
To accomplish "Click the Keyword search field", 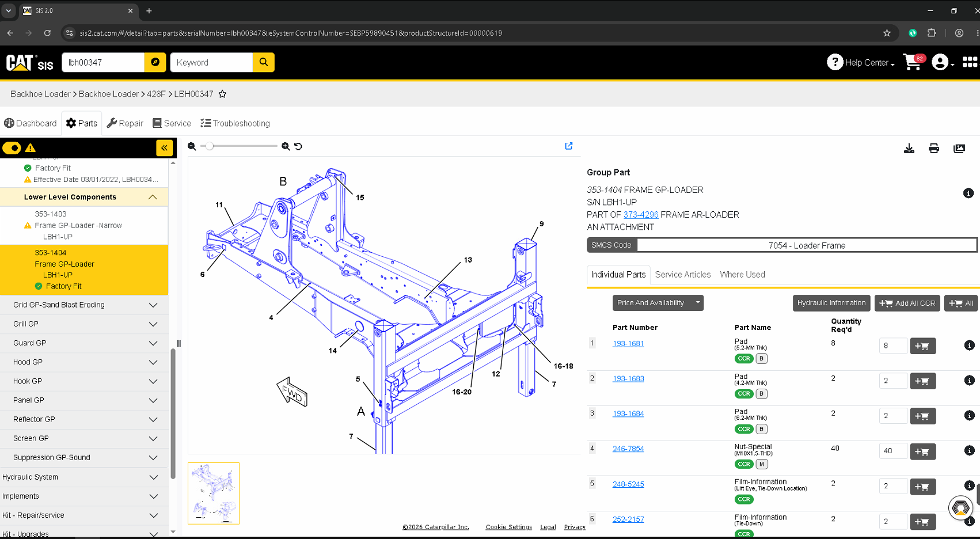I will [x=211, y=62].
